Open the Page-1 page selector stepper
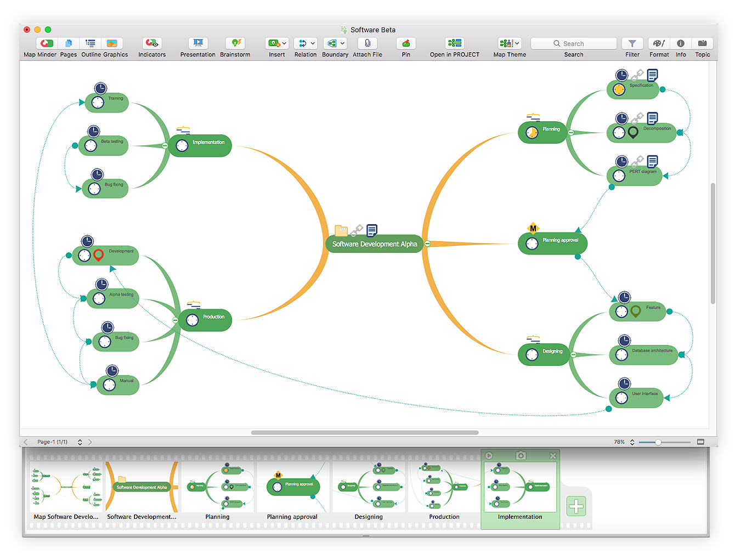The width and height of the screenshot is (735, 560). point(80,442)
